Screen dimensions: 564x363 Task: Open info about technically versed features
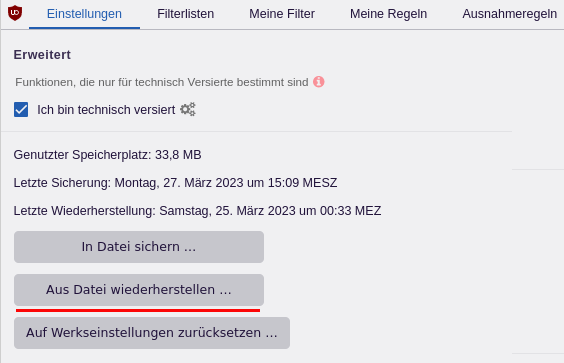(319, 82)
